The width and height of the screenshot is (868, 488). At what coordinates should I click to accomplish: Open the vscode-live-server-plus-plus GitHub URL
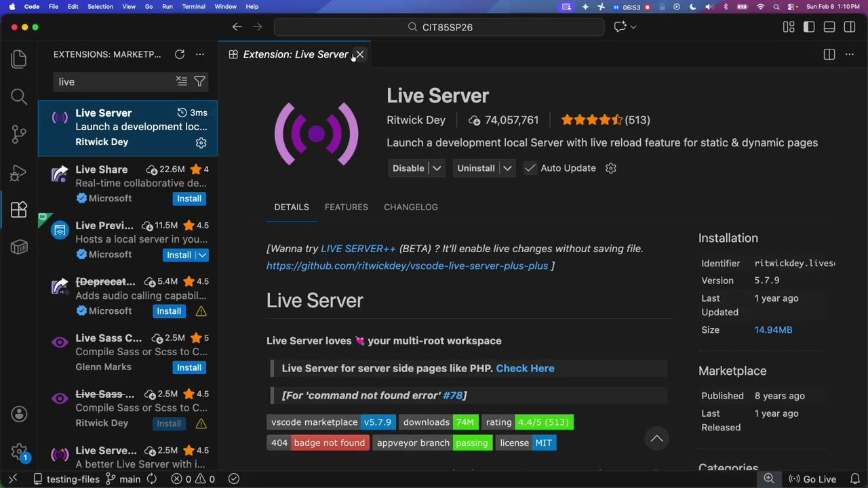(x=407, y=266)
